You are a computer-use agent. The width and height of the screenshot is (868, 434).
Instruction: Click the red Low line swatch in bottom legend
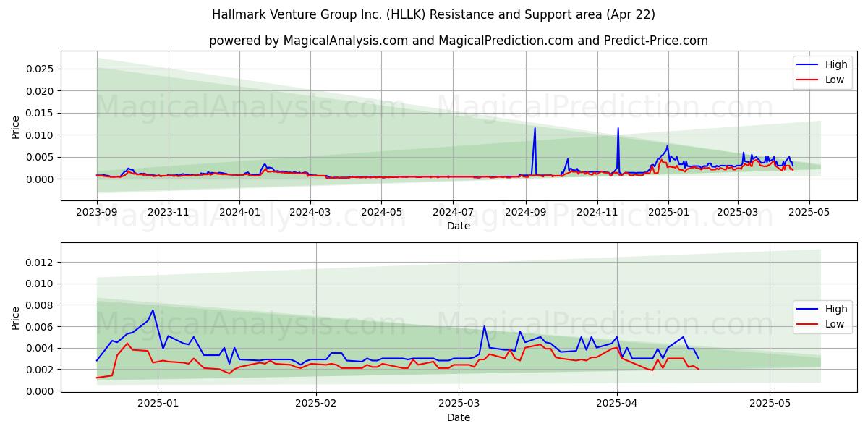(808, 325)
